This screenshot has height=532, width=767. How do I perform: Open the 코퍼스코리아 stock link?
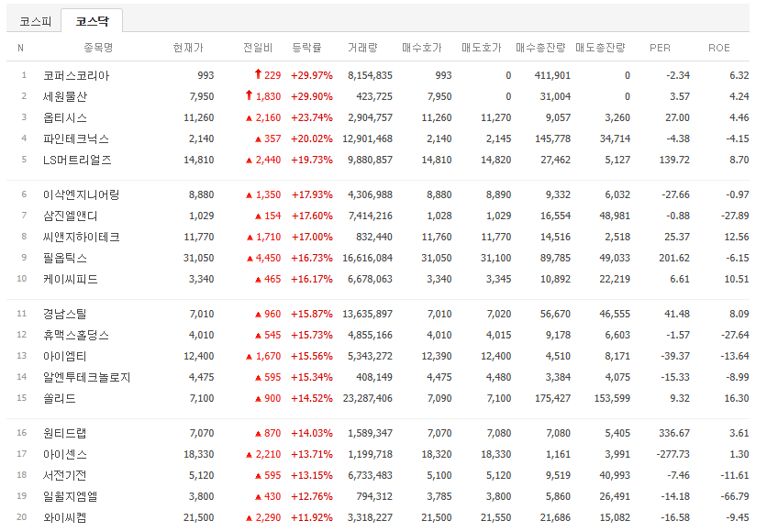click(x=76, y=75)
